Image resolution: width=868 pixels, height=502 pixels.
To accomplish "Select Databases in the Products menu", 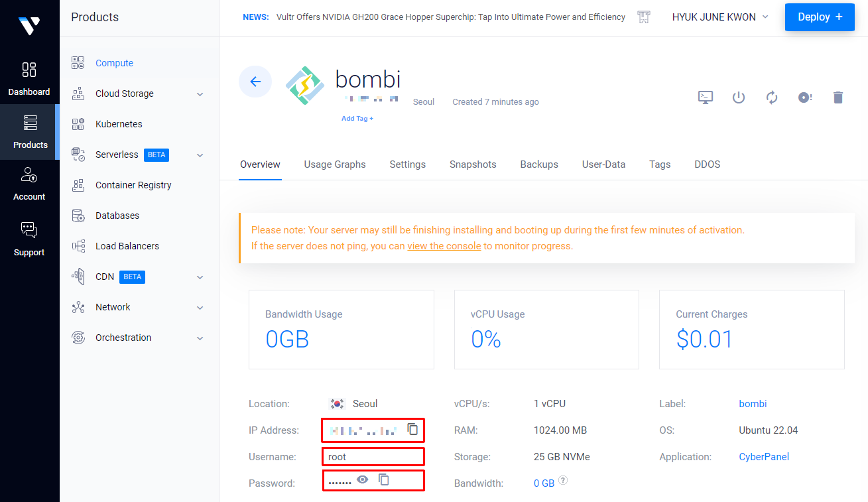I will tap(117, 216).
